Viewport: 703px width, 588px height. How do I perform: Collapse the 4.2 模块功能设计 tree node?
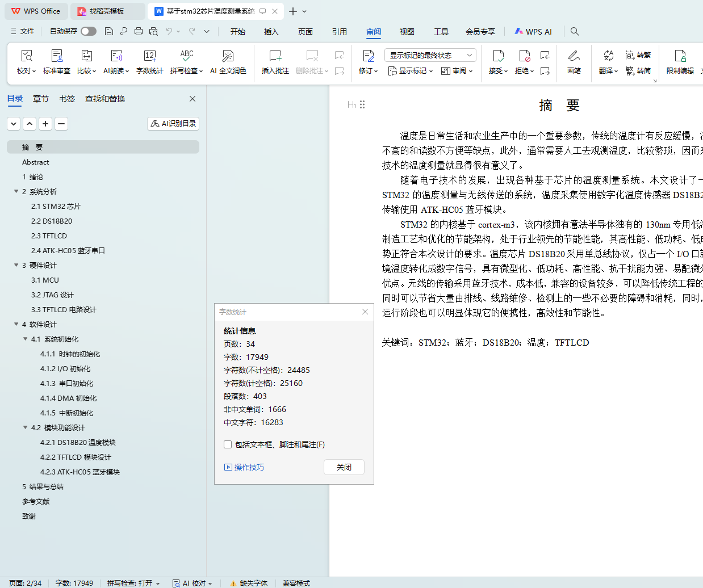point(26,428)
